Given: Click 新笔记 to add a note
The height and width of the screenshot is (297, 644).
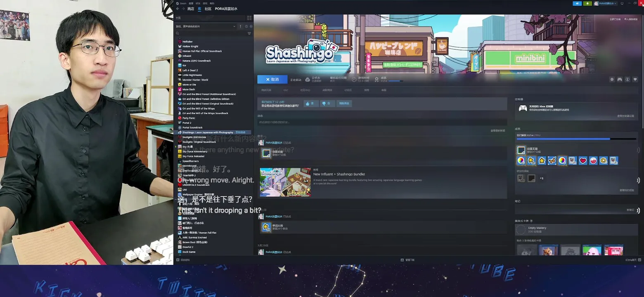Looking at the screenshot, I should [630, 210].
